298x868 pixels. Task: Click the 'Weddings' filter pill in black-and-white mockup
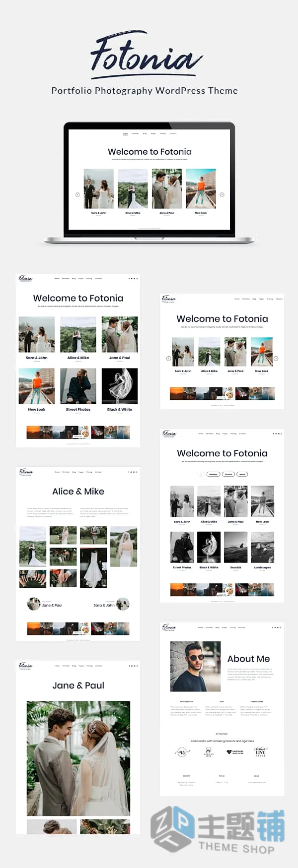[x=213, y=474]
